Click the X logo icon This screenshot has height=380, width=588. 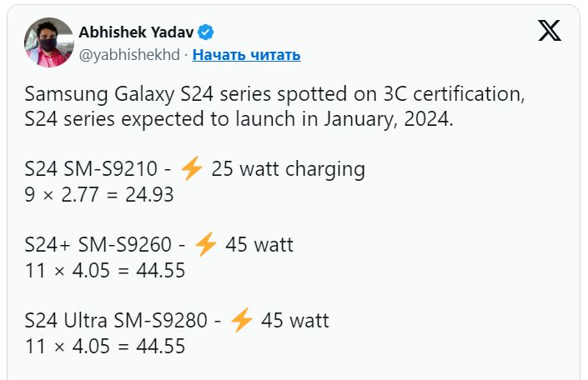click(x=549, y=31)
